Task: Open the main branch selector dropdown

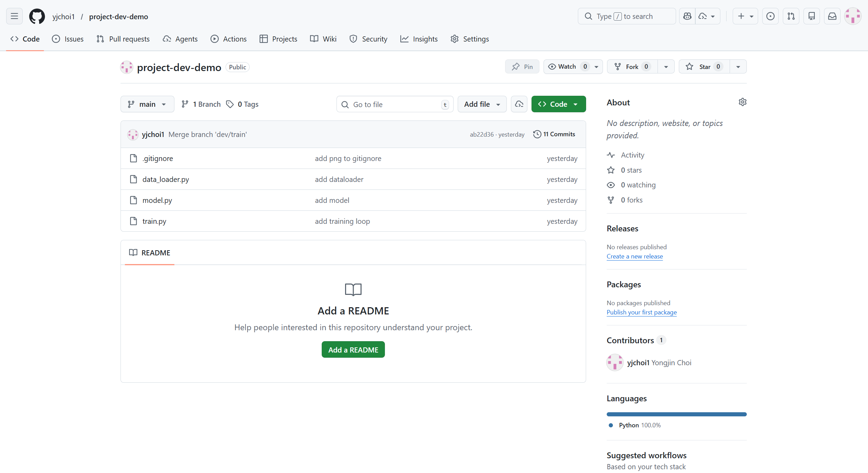Action: pyautogui.click(x=147, y=104)
